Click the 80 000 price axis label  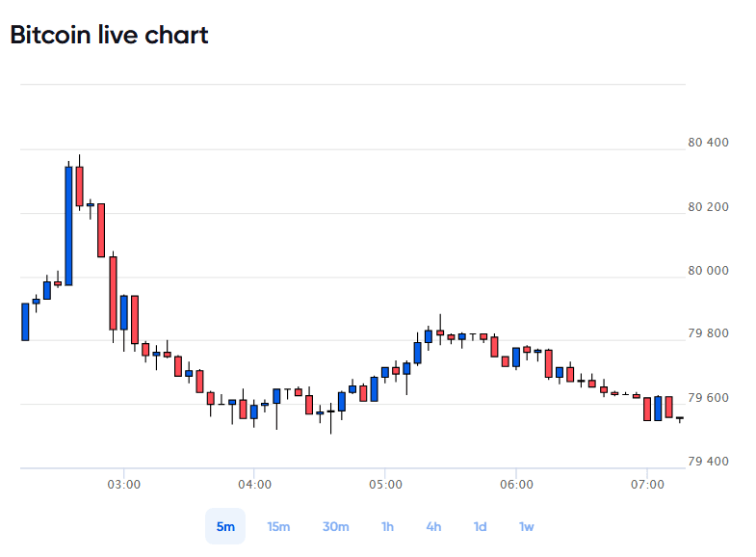[708, 271]
